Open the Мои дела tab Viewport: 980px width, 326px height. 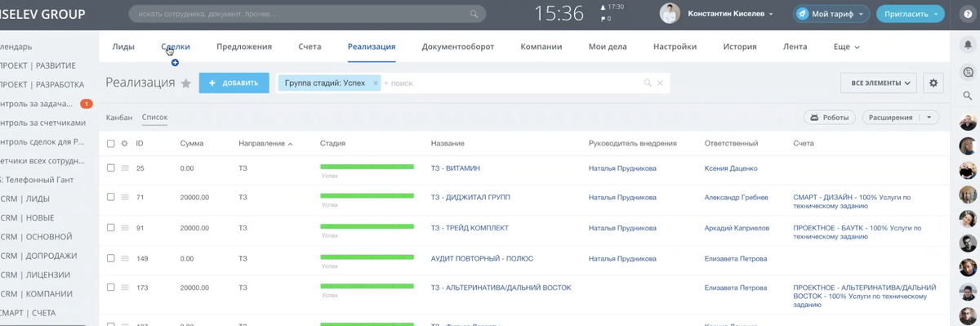[x=608, y=47]
